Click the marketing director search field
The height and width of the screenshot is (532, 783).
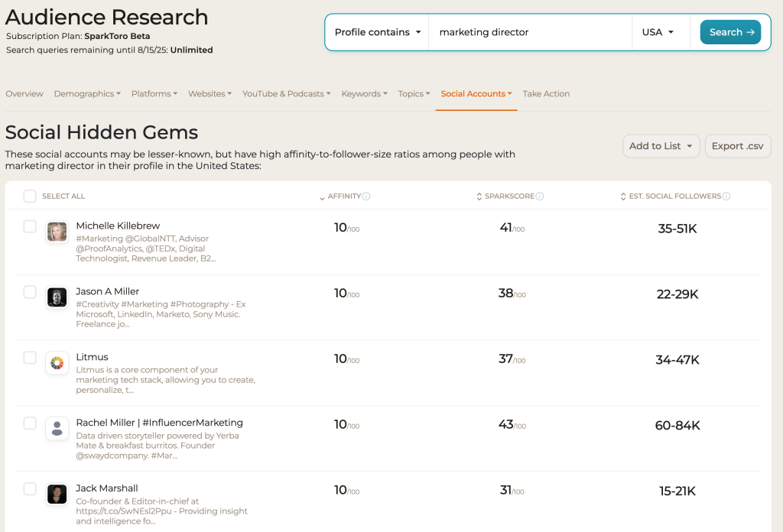[530, 32]
